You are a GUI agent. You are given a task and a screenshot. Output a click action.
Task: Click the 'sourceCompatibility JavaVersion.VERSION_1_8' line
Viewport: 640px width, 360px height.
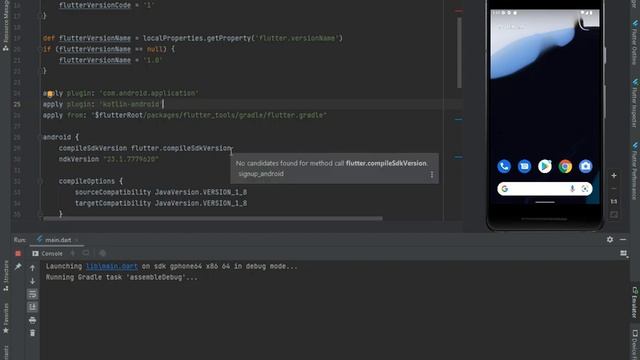click(161, 192)
